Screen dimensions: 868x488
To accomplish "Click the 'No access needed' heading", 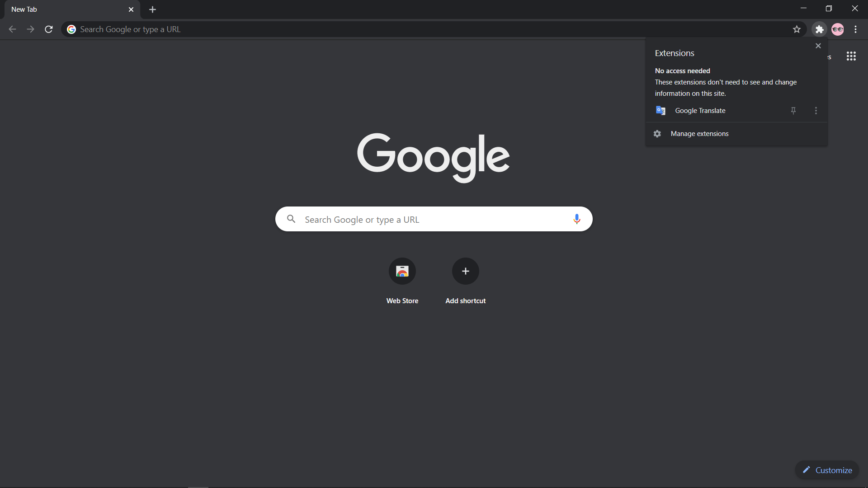I will coord(682,71).
